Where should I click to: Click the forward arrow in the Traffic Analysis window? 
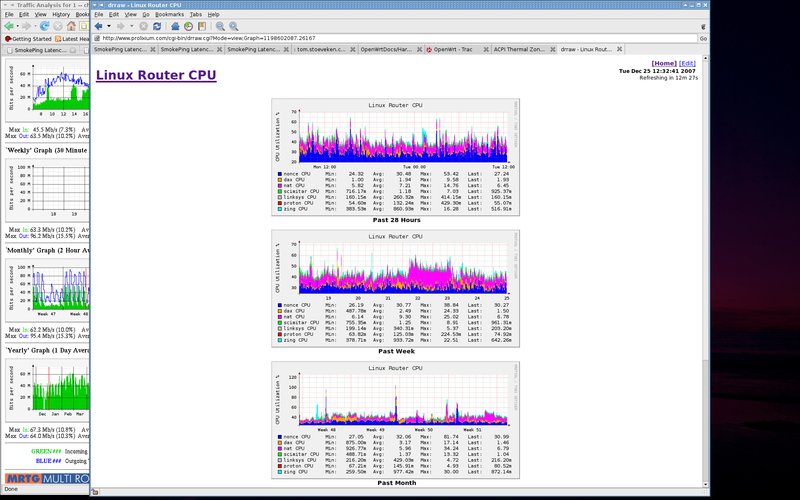point(26,26)
